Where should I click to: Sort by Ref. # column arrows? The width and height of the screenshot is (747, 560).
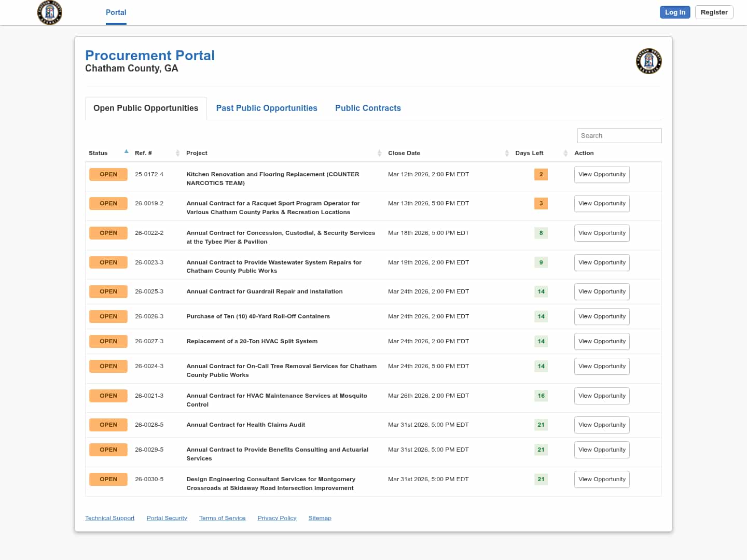click(177, 153)
